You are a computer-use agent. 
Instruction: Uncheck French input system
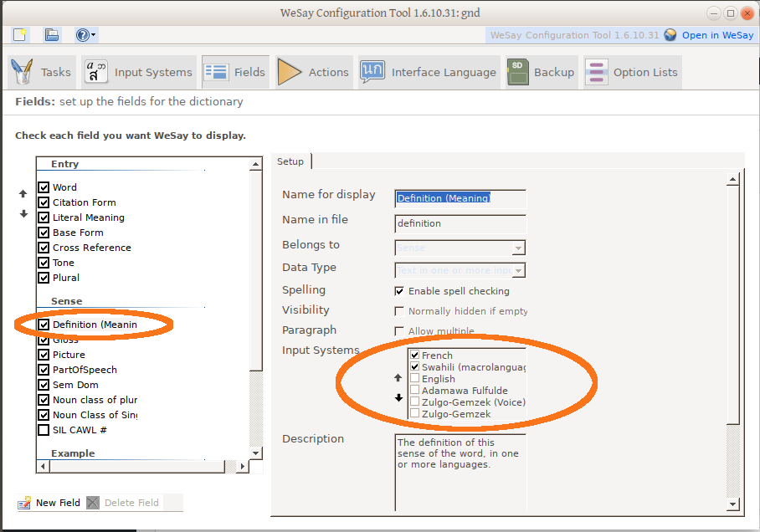(x=415, y=355)
